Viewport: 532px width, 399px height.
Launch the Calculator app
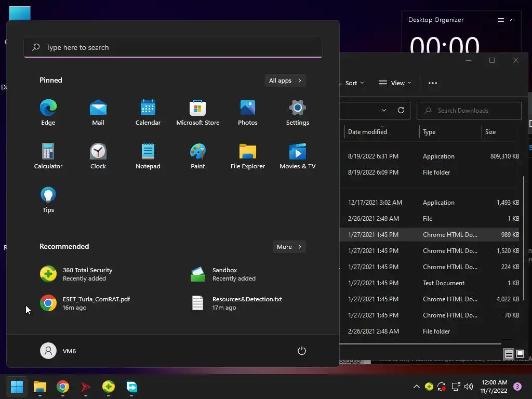pos(48,156)
